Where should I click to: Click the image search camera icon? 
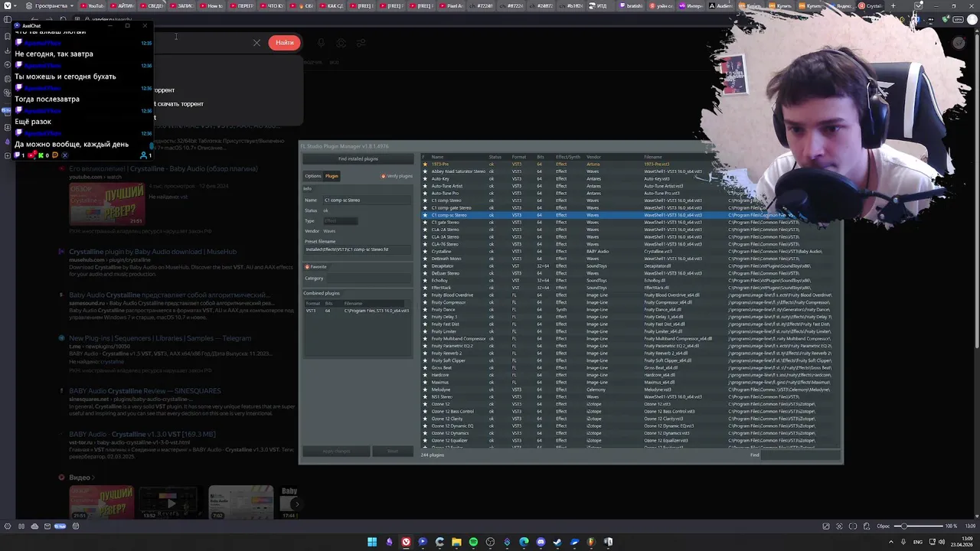pyautogui.click(x=341, y=43)
